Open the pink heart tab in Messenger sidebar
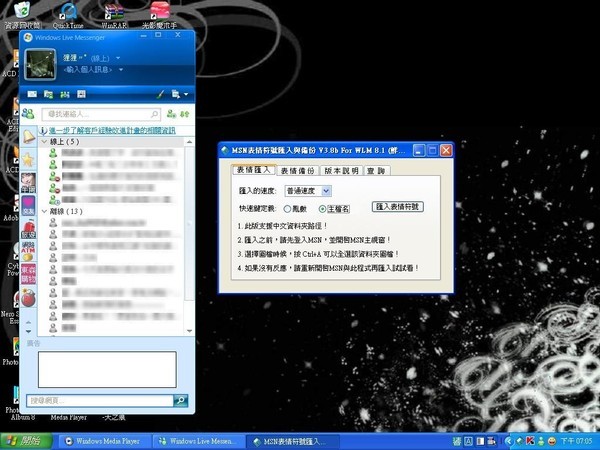 [28, 205]
